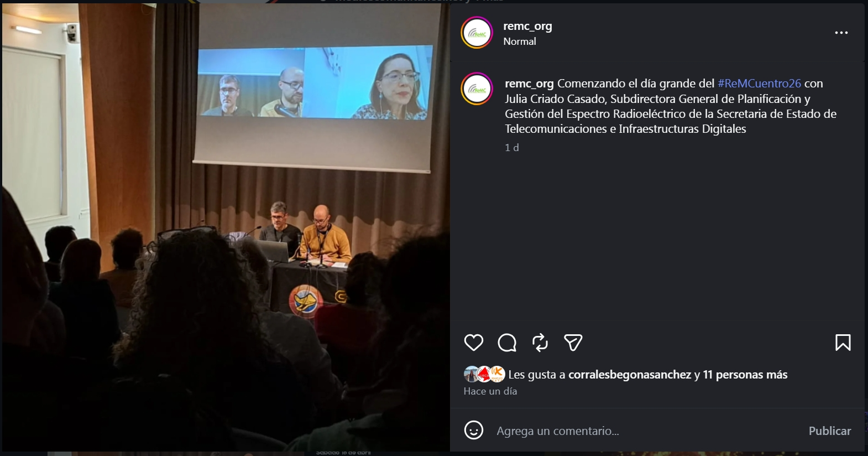Open emoji picker in comment box
The image size is (868, 456).
474,430
